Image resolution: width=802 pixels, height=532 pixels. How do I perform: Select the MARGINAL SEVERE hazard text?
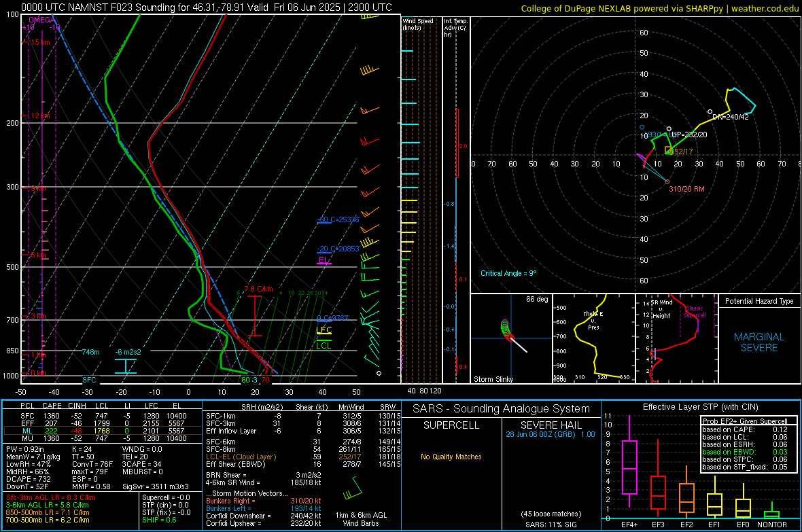pos(759,342)
